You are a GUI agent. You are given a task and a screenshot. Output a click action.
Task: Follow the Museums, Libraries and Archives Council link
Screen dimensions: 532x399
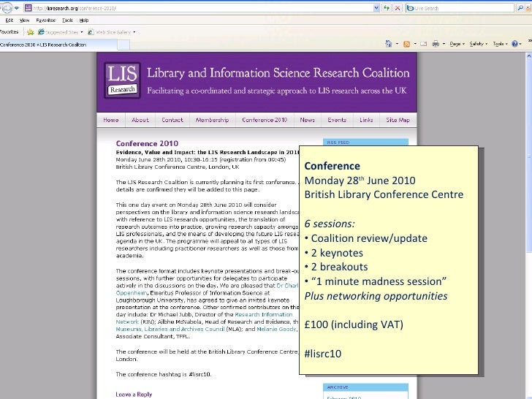click(170, 329)
